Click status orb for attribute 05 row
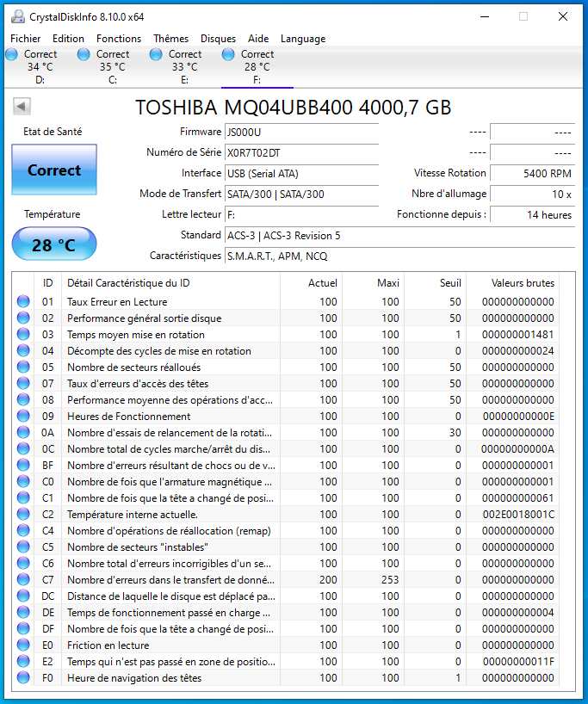The height and width of the screenshot is (704, 588). click(x=23, y=367)
